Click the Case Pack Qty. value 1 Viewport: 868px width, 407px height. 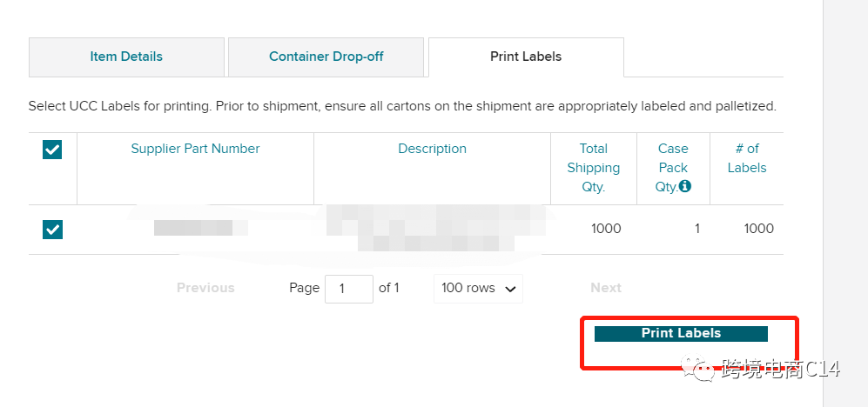tap(696, 229)
